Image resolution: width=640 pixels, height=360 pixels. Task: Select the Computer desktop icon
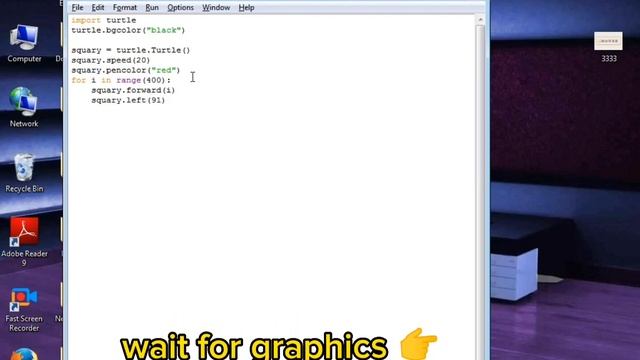coord(24,43)
